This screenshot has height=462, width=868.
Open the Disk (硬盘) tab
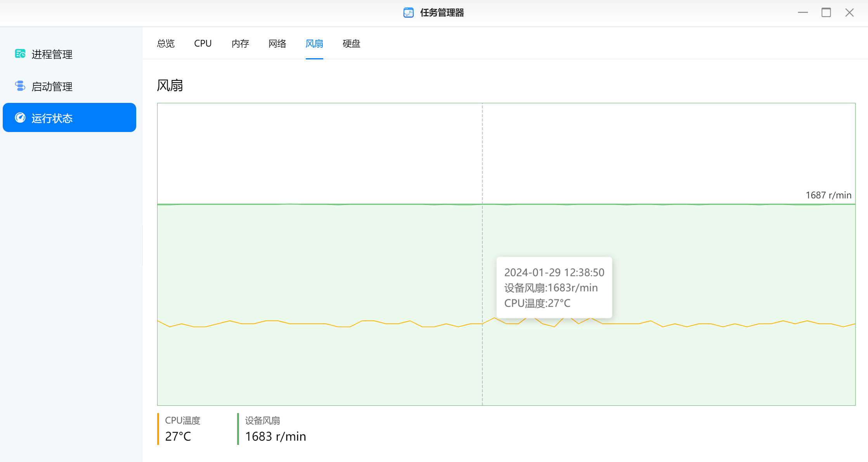[352, 43]
